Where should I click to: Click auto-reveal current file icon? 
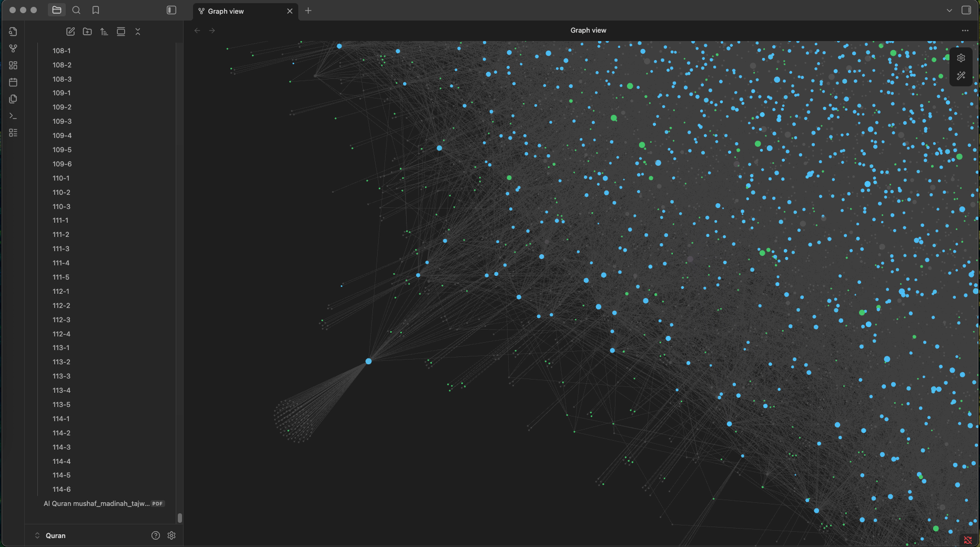pyautogui.click(x=121, y=32)
